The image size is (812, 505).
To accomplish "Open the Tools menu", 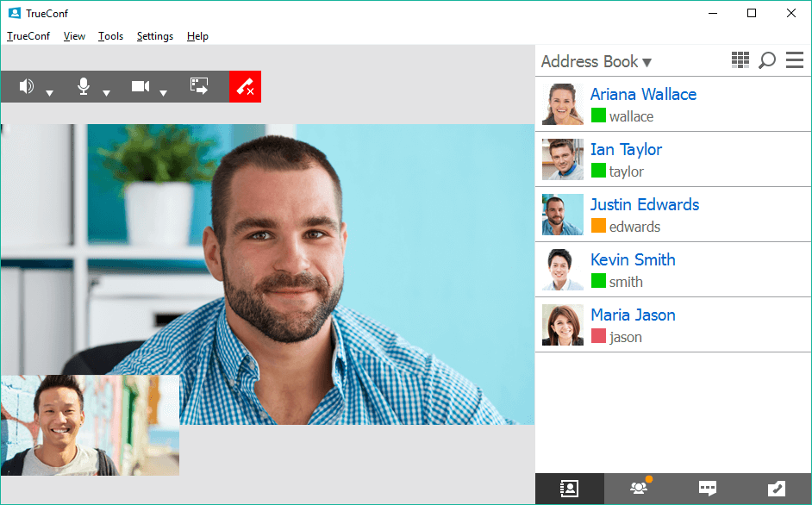I will tap(111, 35).
